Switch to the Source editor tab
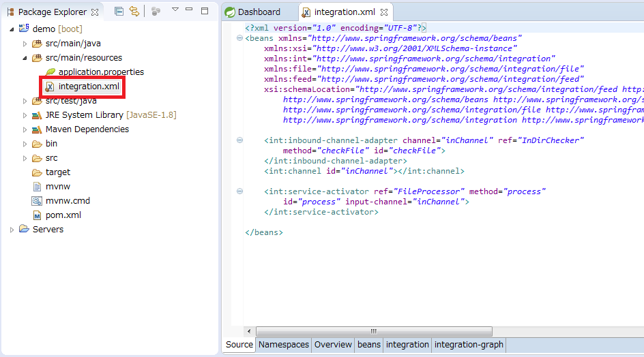 point(239,345)
